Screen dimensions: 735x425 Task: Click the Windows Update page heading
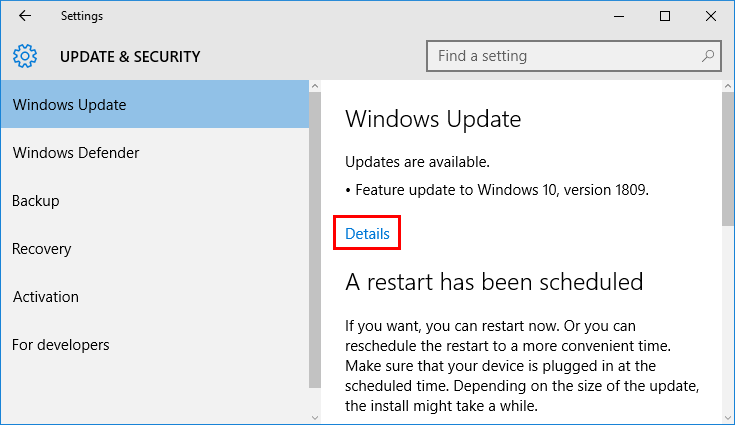433,120
